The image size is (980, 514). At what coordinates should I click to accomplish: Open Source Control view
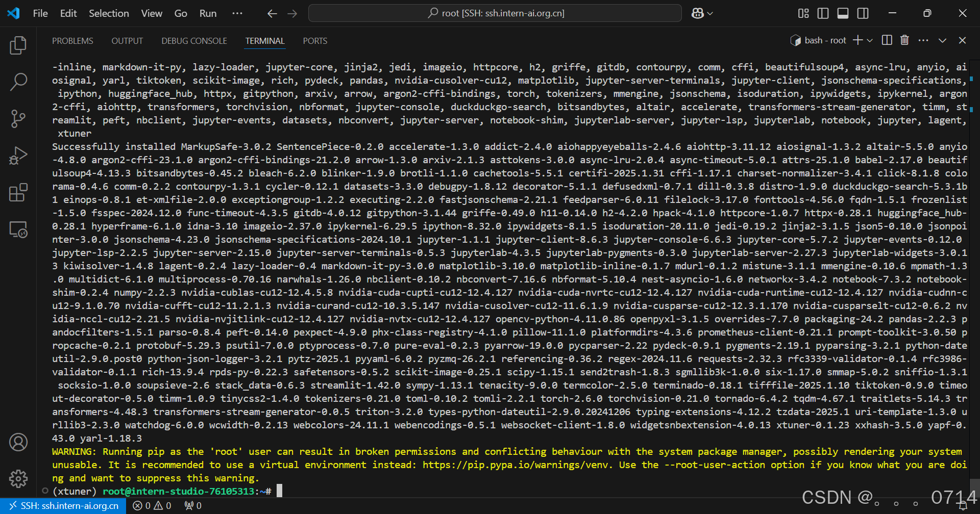(x=18, y=118)
